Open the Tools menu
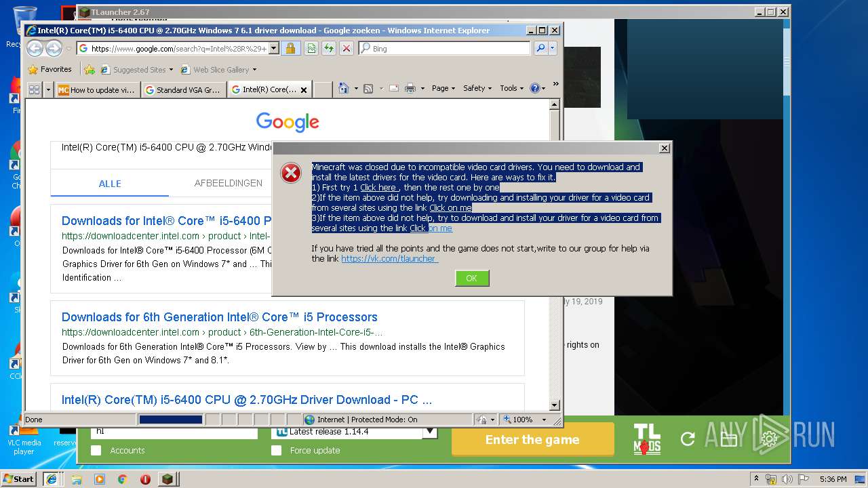 pos(512,88)
